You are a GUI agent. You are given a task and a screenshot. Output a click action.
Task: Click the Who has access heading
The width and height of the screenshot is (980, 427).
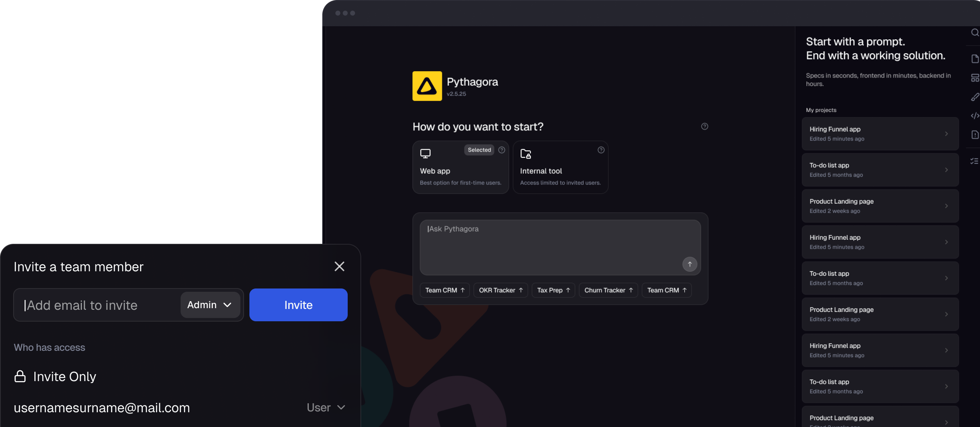tap(50, 348)
